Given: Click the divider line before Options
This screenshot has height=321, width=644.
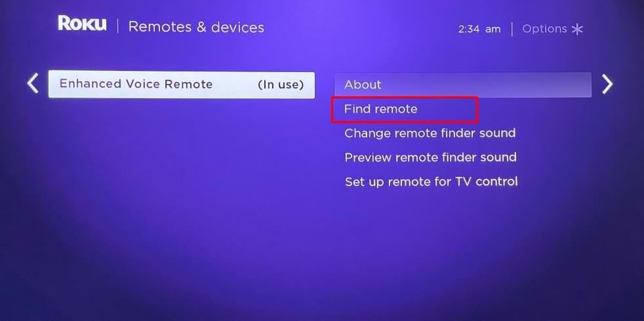Looking at the screenshot, I should 512,29.
